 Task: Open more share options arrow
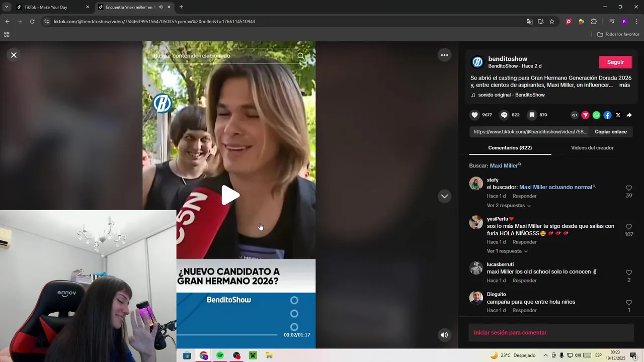tap(629, 115)
